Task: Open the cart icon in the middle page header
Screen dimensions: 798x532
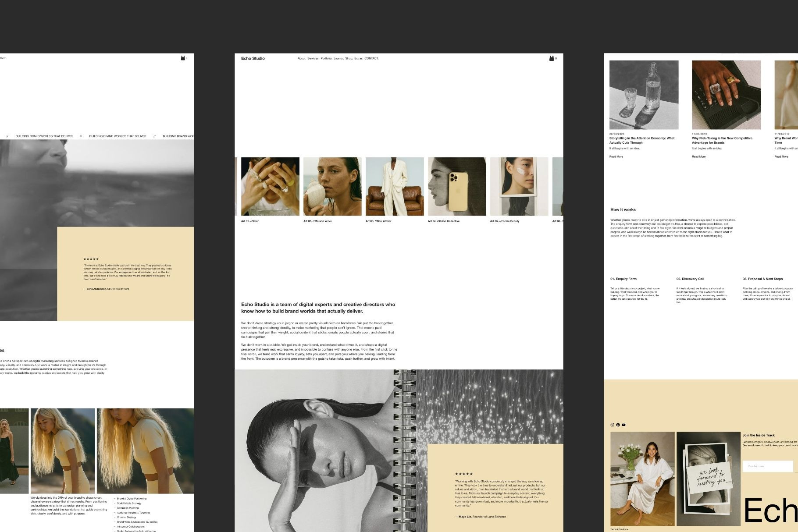Action: [x=552, y=58]
